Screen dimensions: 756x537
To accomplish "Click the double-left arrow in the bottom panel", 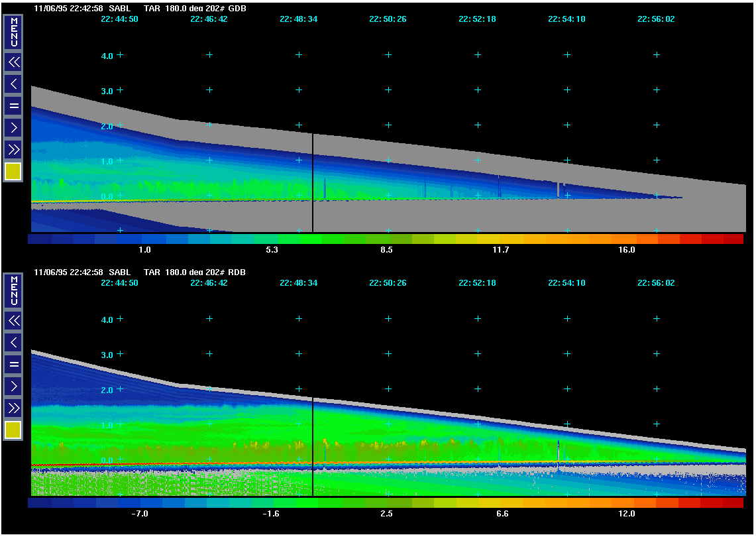I will [x=13, y=321].
